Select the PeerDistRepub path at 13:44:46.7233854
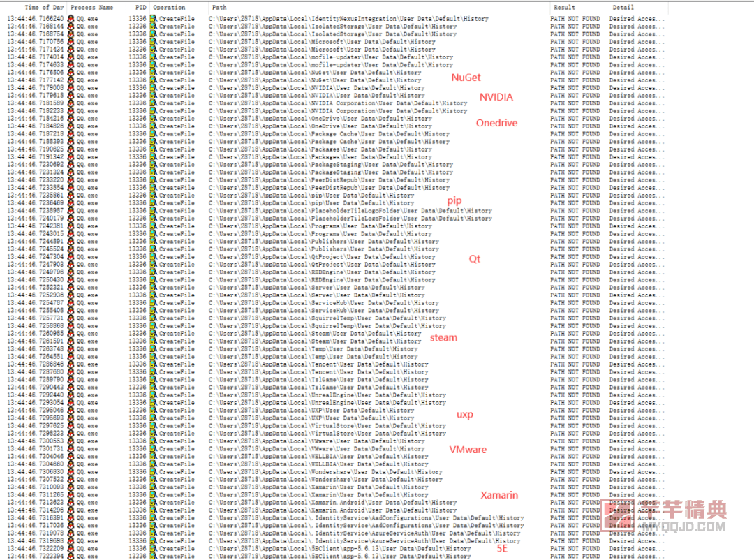The width and height of the screenshot is (754, 560). [x=330, y=188]
